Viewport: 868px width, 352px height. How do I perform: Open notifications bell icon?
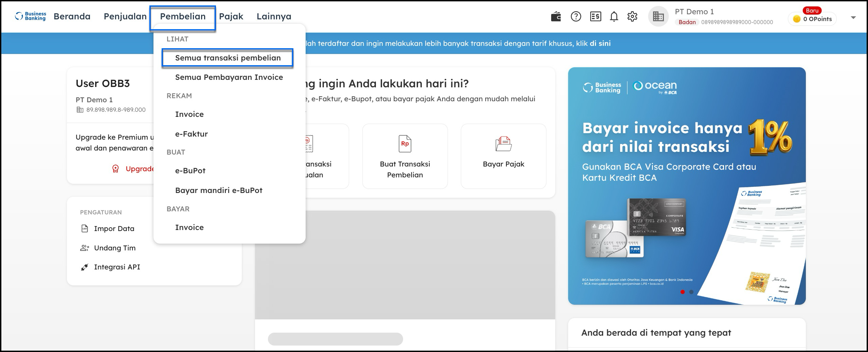tap(614, 16)
